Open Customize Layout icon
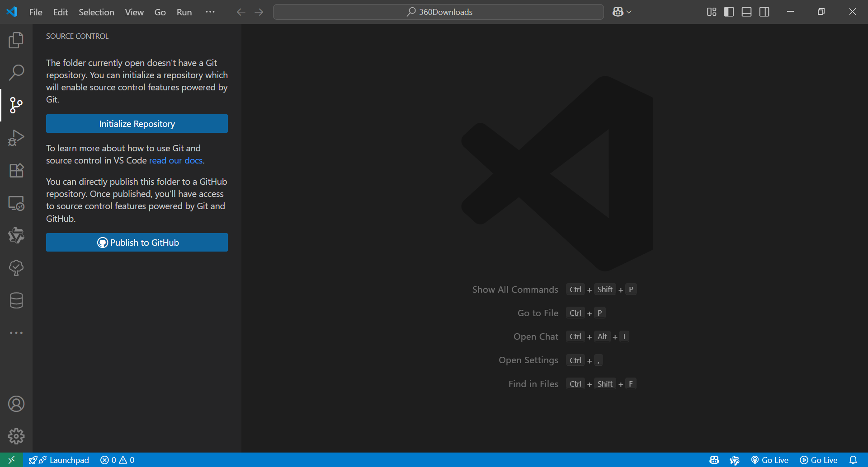This screenshot has height=467, width=868. pyautogui.click(x=712, y=12)
